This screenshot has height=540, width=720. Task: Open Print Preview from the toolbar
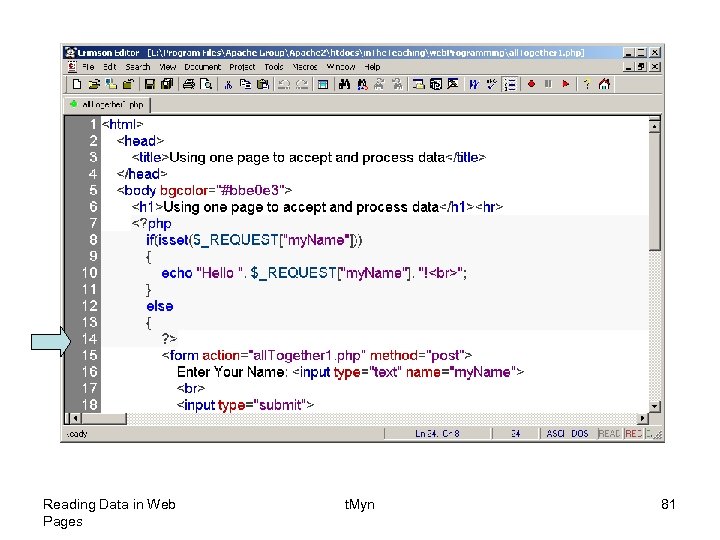pos(207,84)
